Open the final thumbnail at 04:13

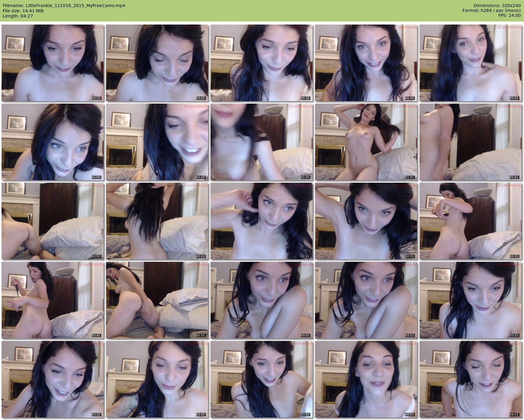click(470, 379)
